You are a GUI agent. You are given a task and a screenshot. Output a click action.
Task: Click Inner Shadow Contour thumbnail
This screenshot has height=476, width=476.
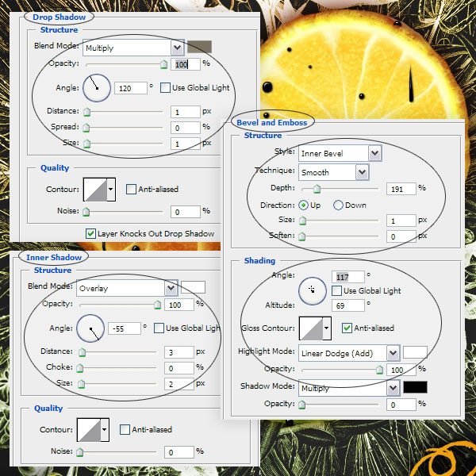pos(89,430)
